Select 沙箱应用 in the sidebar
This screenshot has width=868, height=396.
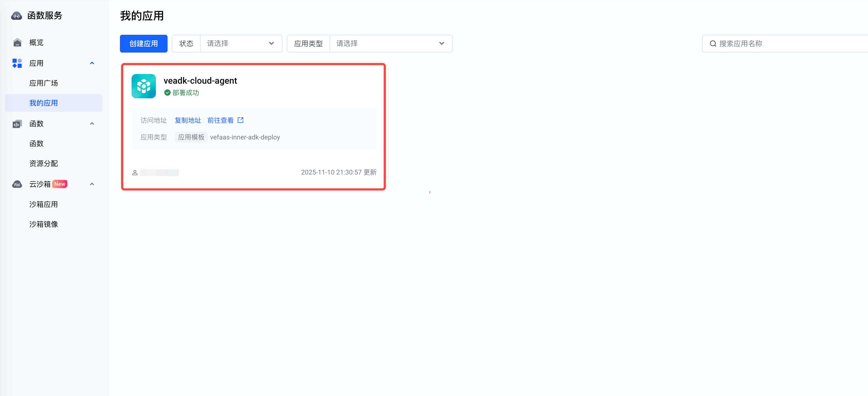coord(43,204)
